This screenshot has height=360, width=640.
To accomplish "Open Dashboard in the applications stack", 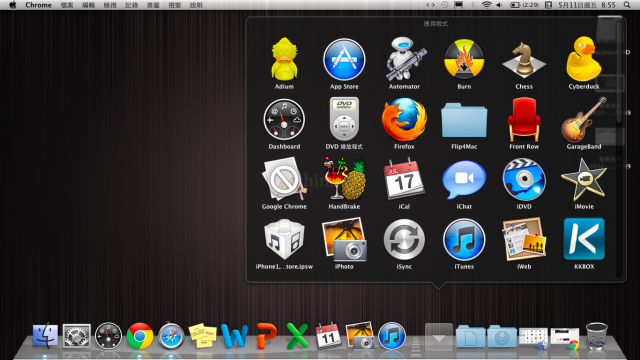I will [x=284, y=120].
